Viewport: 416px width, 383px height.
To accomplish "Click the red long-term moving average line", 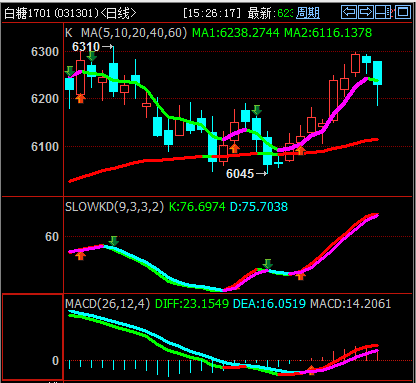I will click(223, 156).
